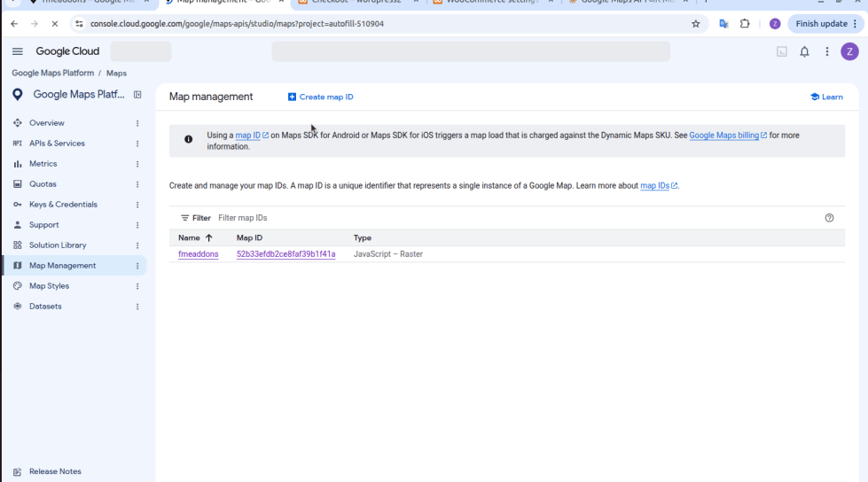Open the Z account avatar in Cloud header
The height and width of the screenshot is (482, 868).
tap(849, 52)
